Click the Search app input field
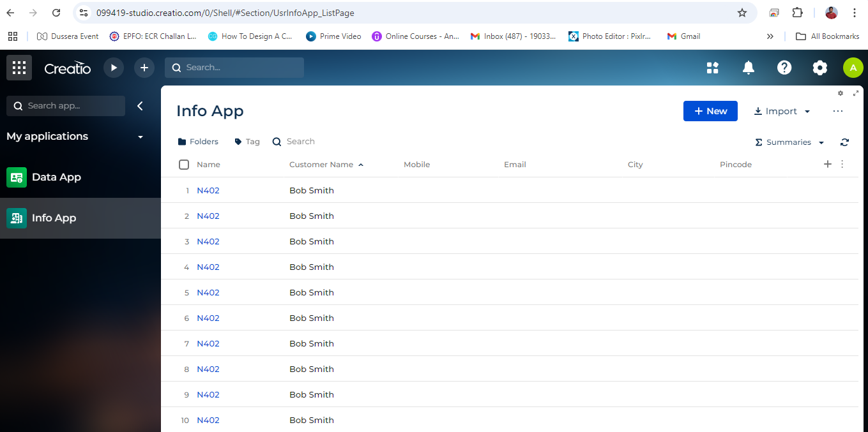868x432 pixels. point(66,106)
